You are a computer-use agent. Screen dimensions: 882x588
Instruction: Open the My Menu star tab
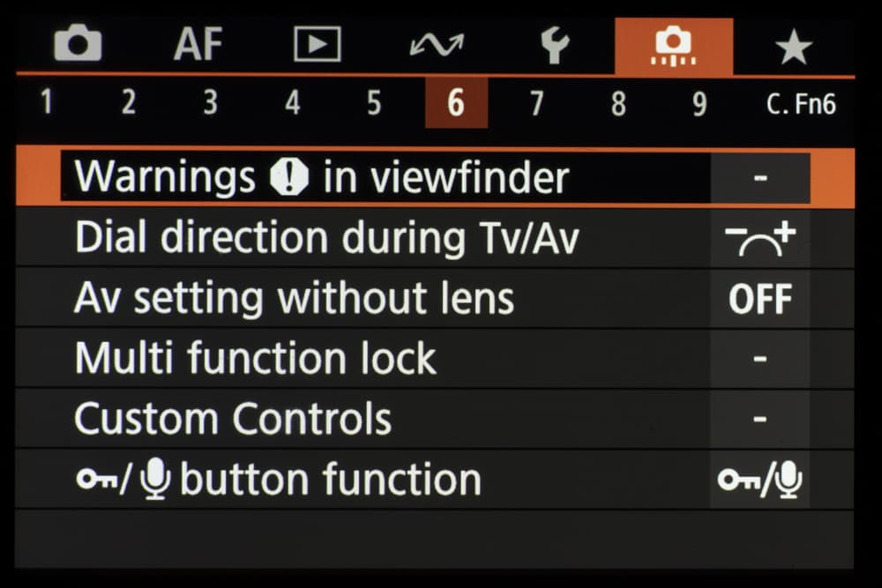click(x=793, y=47)
